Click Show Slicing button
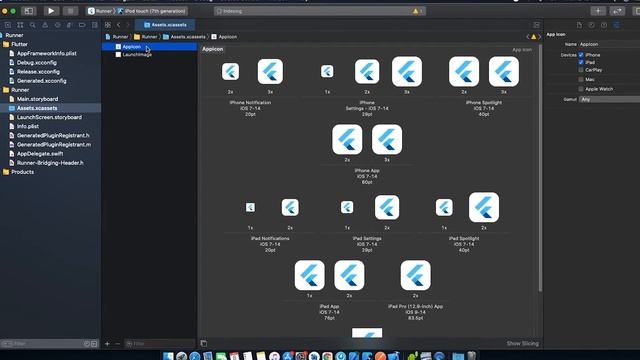This screenshot has width=640, height=360. 522,344
